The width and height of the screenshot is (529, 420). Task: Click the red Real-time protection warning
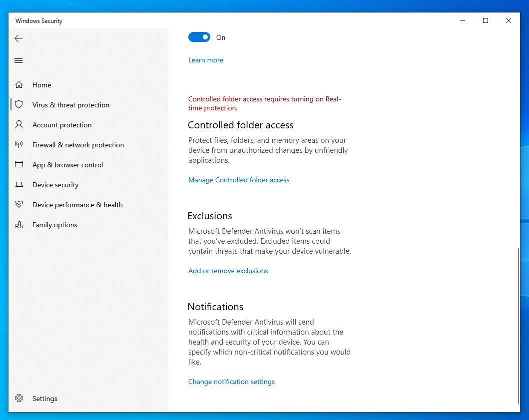click(x=265, y=103)
